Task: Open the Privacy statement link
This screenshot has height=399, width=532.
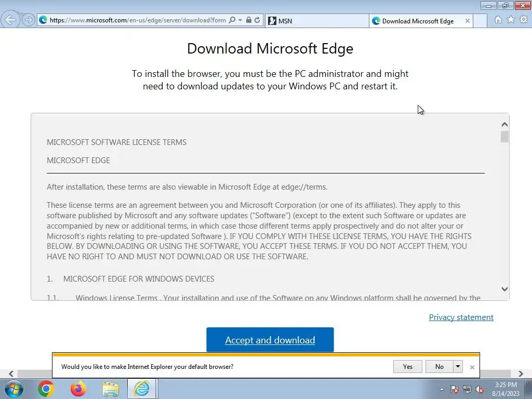Action: [461, 317]
